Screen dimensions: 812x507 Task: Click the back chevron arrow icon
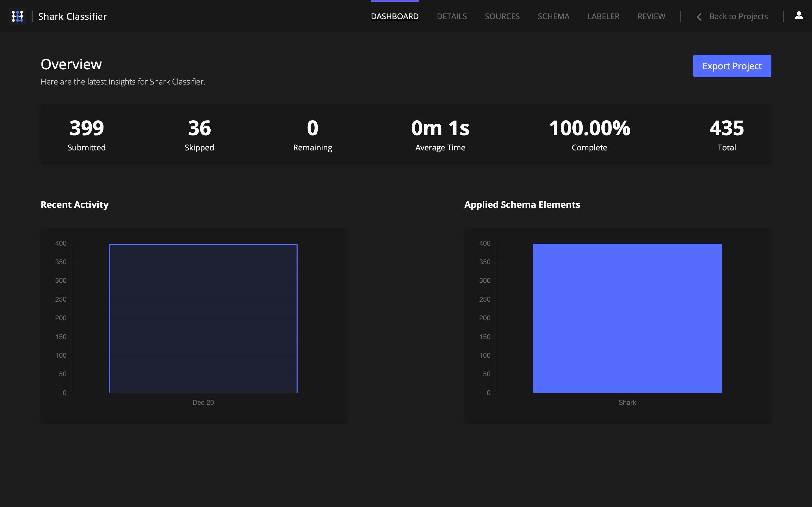point(699,17)
